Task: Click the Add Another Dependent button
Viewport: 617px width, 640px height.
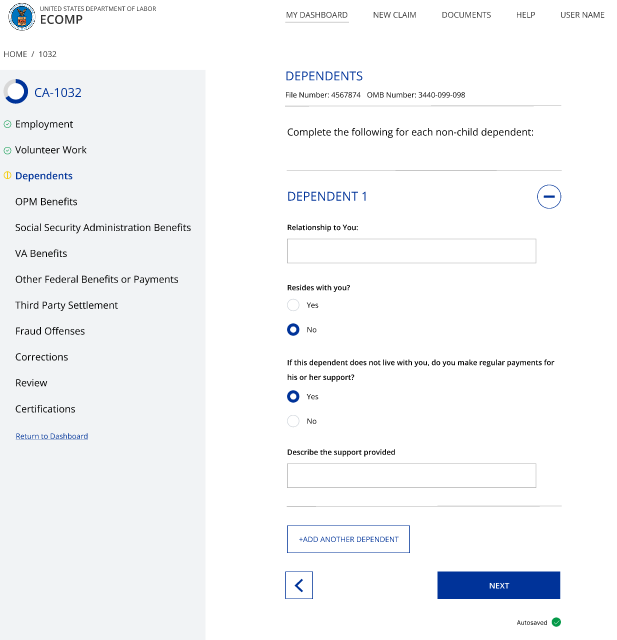Action: (348, 539)
